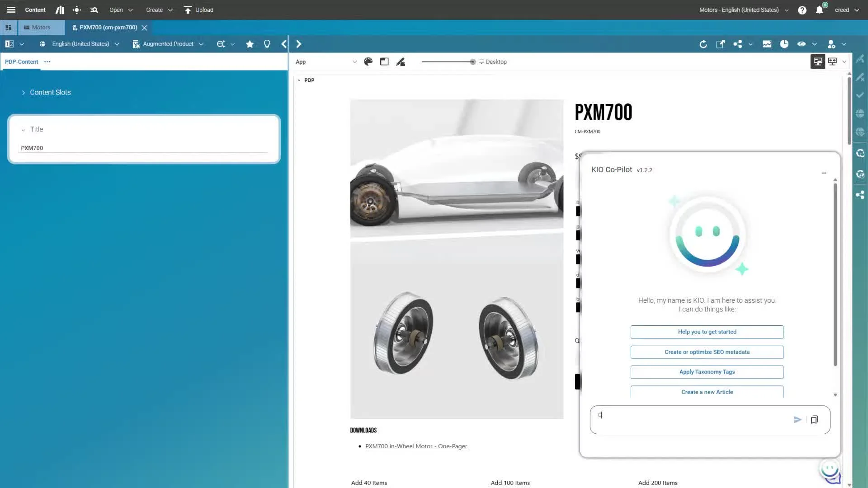This screenshot has height=488, width=868.
Task: Reload the preview with the refresh icon
Action: click(x=703, y=44)
